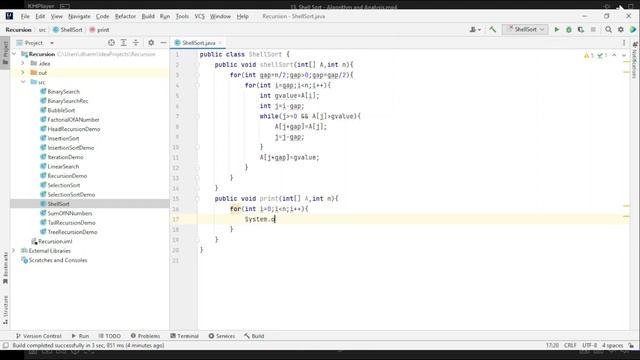The height and width of the screenshot is (360, 640).
Task: Start debugging with the bug icon
Action: [x=569, y=29]
